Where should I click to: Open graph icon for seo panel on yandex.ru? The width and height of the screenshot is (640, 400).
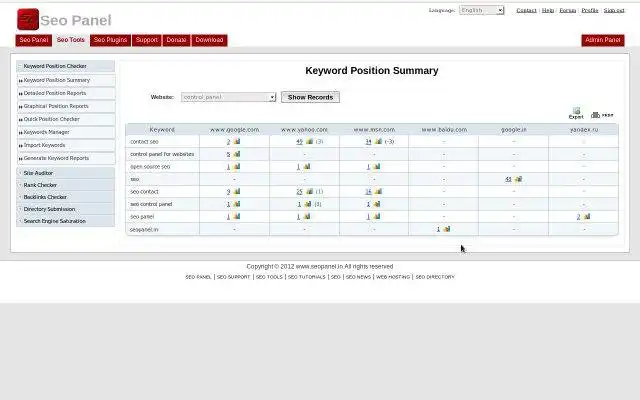pos(587,217)
